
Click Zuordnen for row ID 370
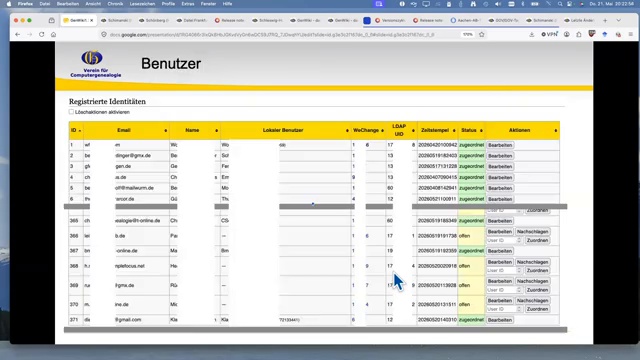[537, 309]
